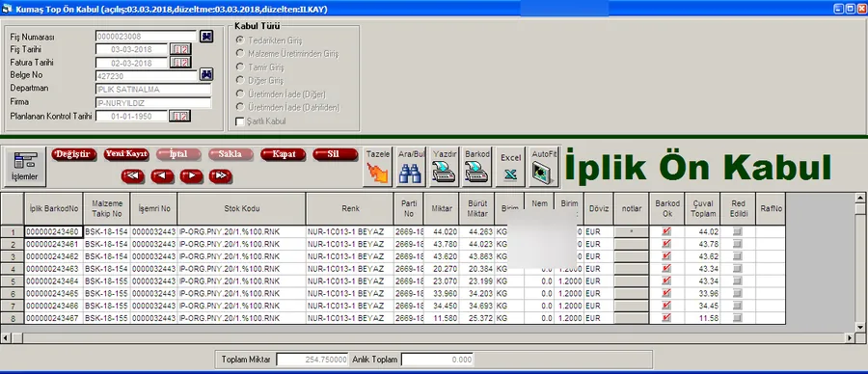The image size is (868, 374).
Task: Open calendar icon for Fatura Tarihi
Action: [180, 62]
